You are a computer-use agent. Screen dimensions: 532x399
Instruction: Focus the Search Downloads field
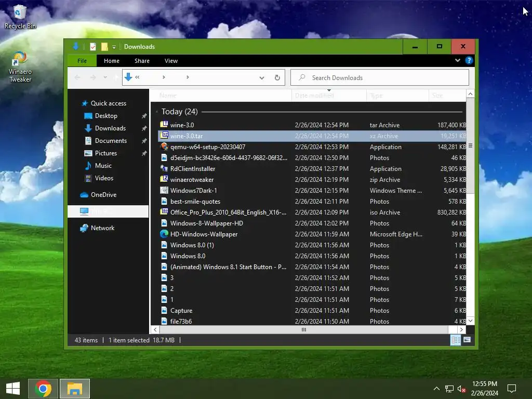click(x=380, y=78)
